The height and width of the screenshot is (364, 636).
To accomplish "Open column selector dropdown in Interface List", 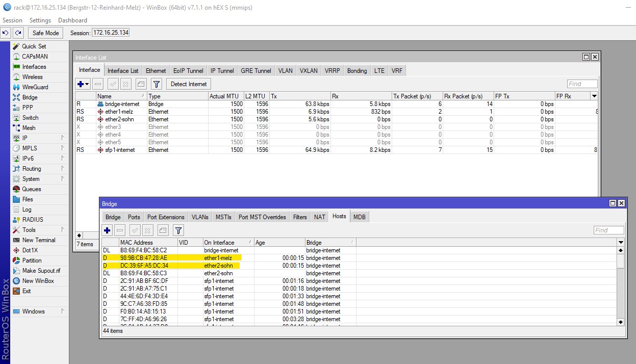I will pos(594,96).
